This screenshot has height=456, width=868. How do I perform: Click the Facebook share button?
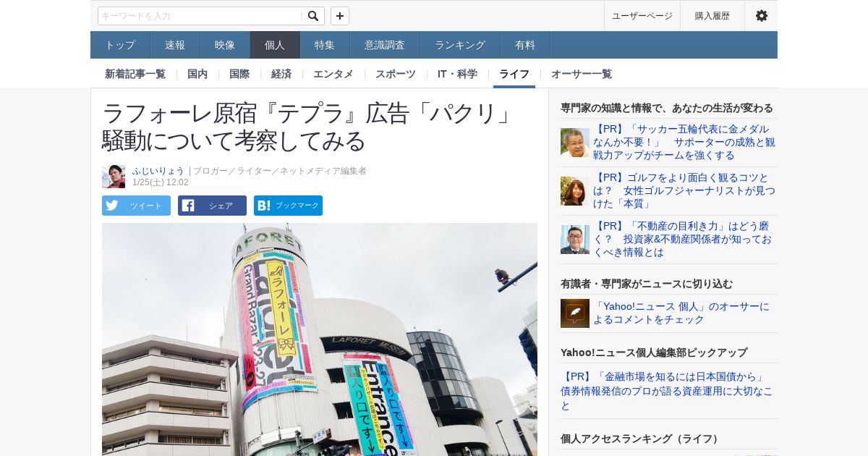212,206
